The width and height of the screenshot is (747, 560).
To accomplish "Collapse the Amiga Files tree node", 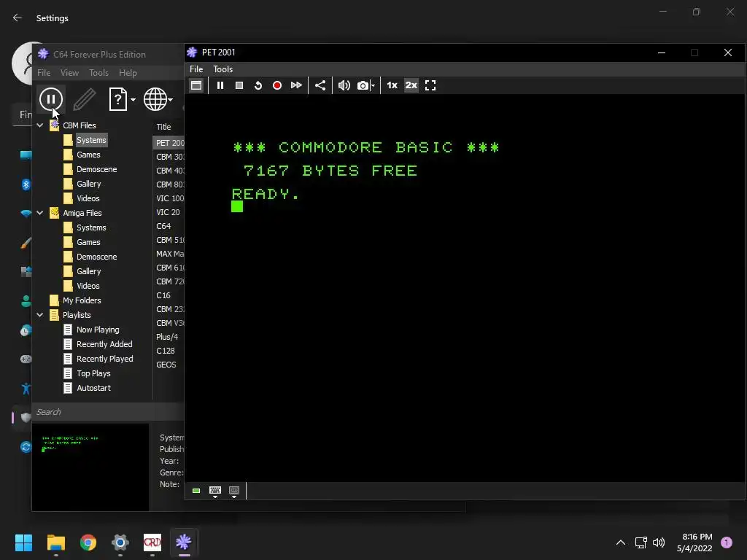I will click(x=40, y=213).
